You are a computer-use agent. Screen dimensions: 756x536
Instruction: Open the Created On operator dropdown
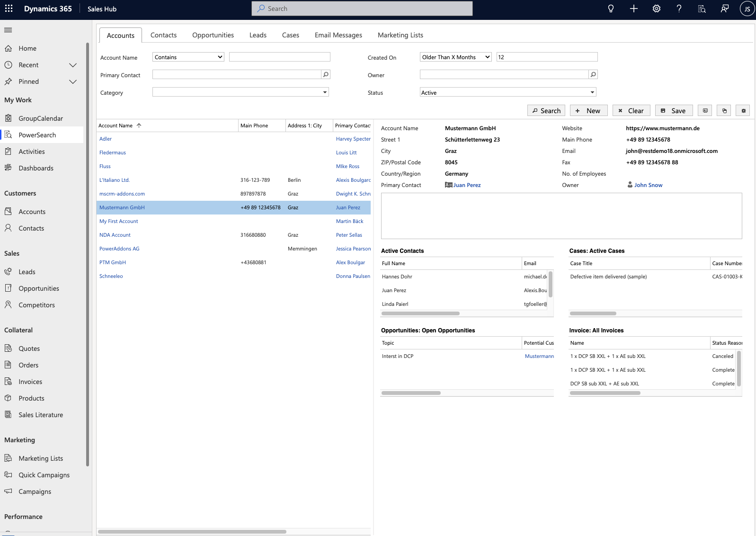pyautogui.click(x=456, y=57)
